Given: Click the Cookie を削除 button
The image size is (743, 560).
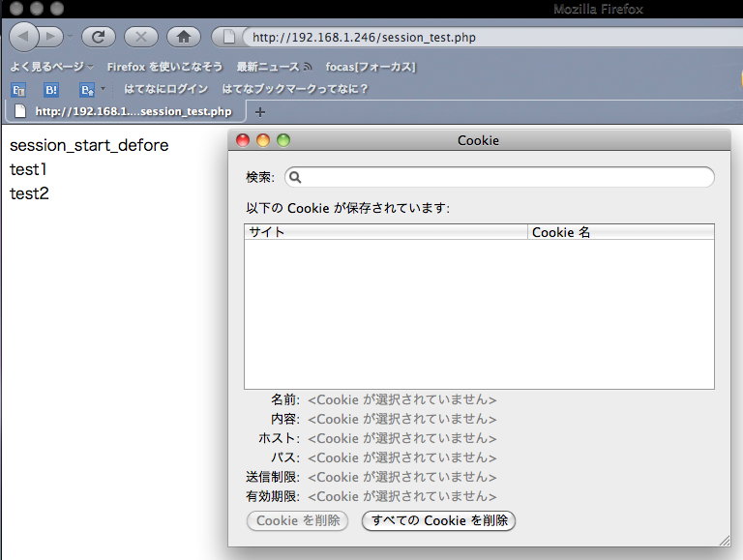Looking at the screenshot, I should click(298, 520).
